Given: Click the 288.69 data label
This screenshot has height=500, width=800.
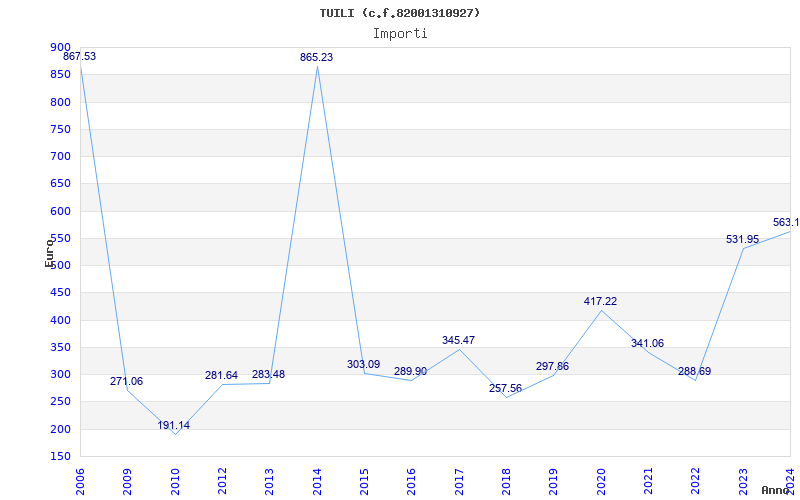Looking at the screenshot, I should [x=694, y=371].
